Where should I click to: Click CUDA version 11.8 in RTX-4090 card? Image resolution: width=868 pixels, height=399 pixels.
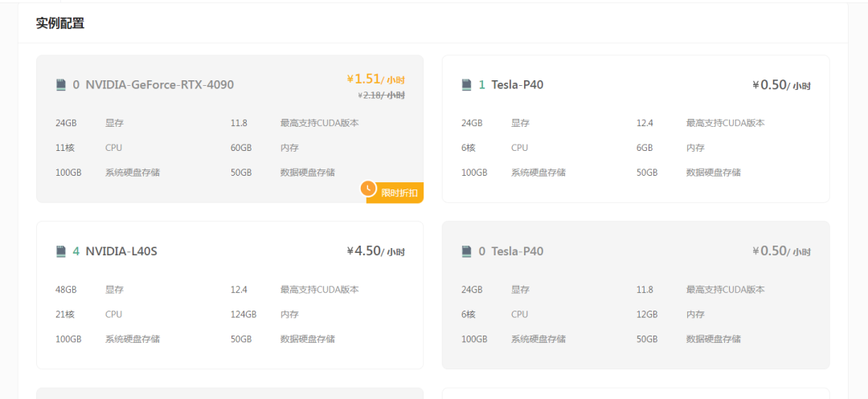click(x=239, y=123)
